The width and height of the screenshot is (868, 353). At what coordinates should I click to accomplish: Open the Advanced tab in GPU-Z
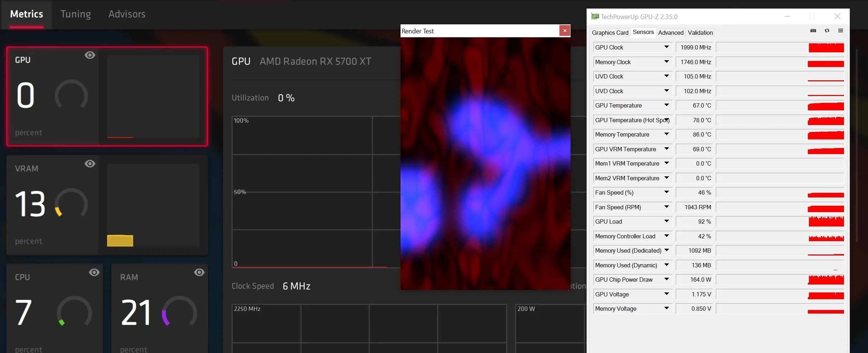[671, 33]
